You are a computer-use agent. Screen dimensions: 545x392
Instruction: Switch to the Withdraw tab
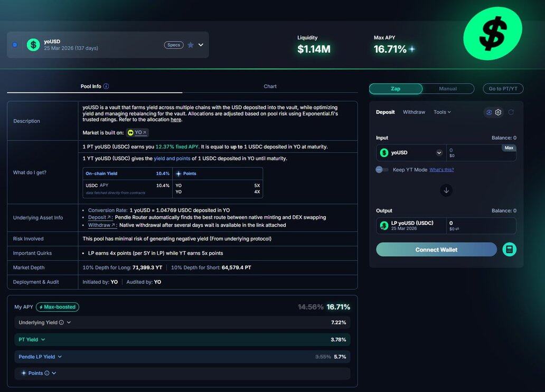414,112
